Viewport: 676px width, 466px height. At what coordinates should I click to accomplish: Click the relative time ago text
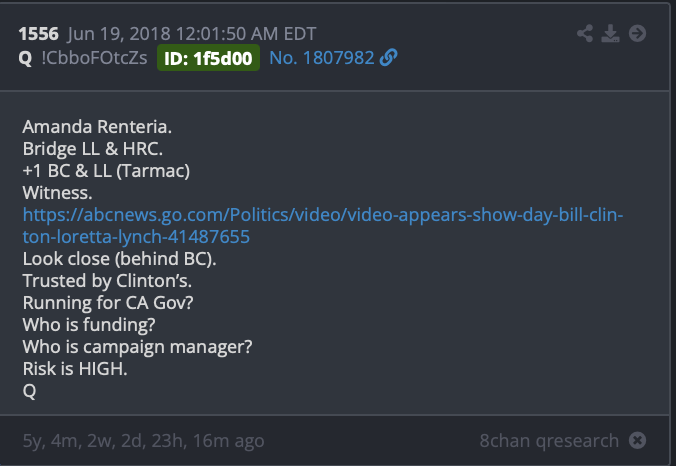pos(143,441)
